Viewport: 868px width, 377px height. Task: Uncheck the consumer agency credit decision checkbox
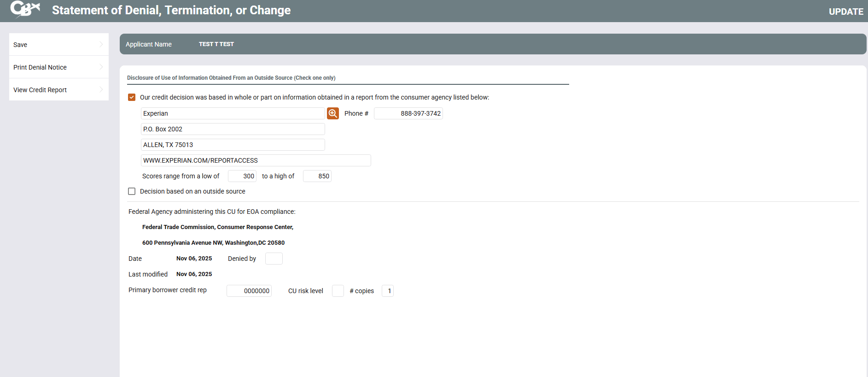tap(132, 97)
